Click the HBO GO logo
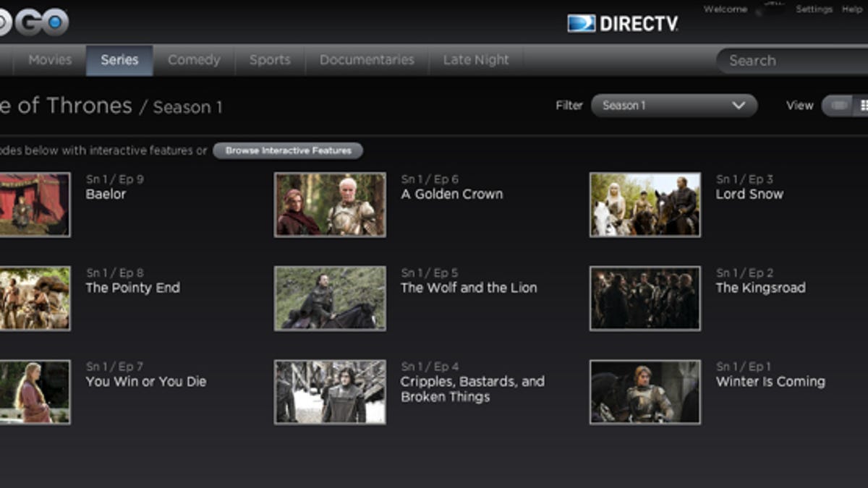Viewport: 868px width, 488px height. 36,22
